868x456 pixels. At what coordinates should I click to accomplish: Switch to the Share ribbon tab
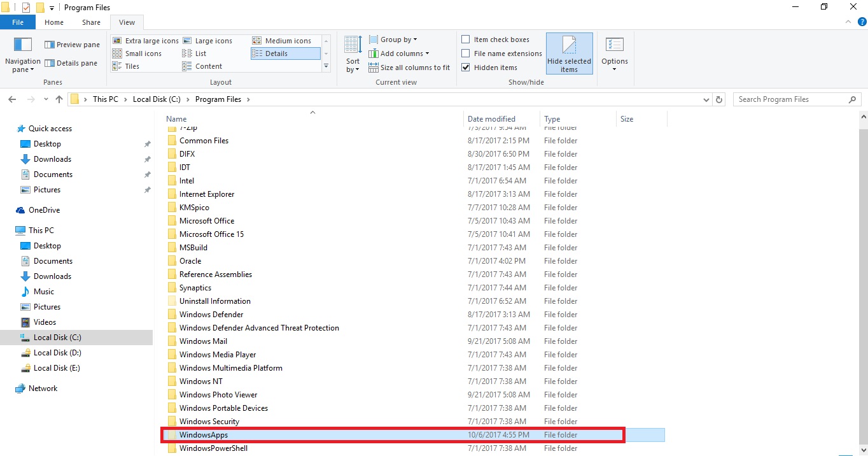coord(90,22)
